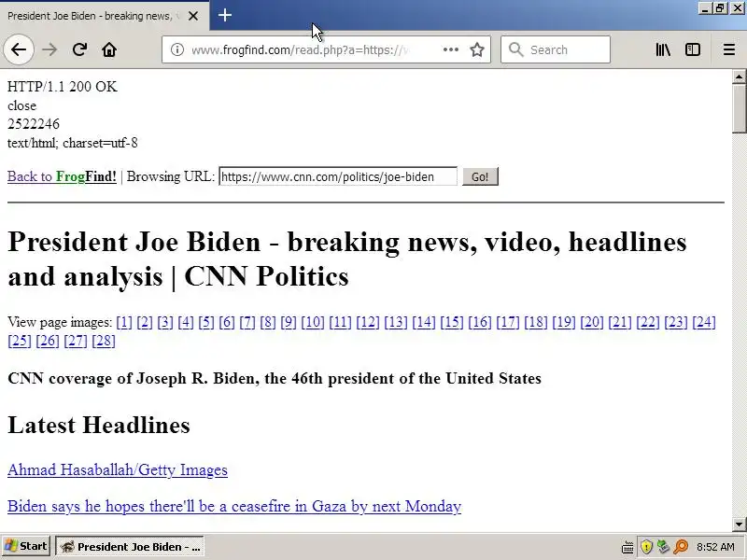Open page image link [24]
Screen dimensions: 747x560
(704, 322)
